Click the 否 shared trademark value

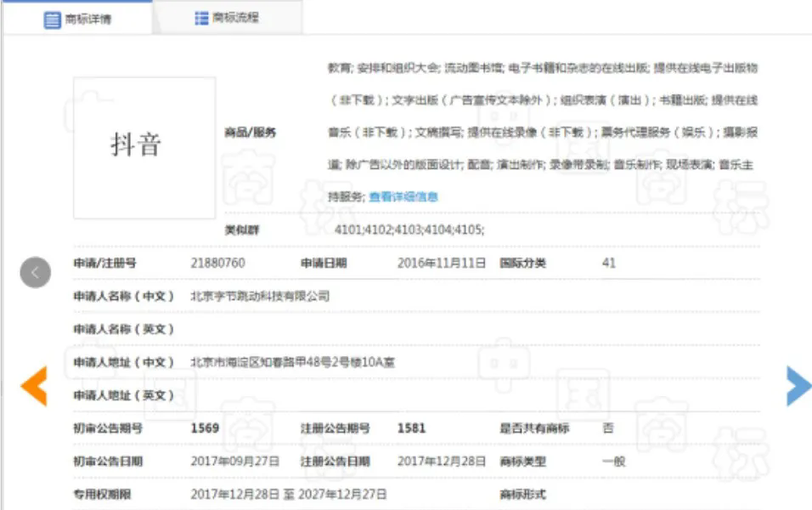pyautogui.click(x=608, y=428)
